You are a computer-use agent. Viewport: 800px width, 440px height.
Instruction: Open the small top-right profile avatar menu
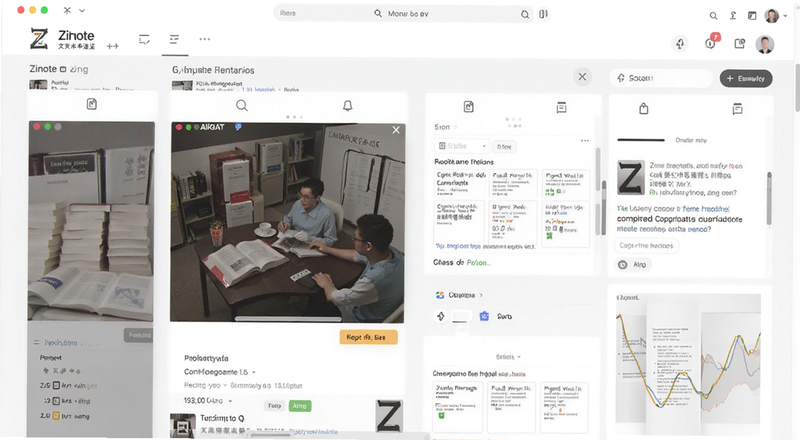click(771, 15)
